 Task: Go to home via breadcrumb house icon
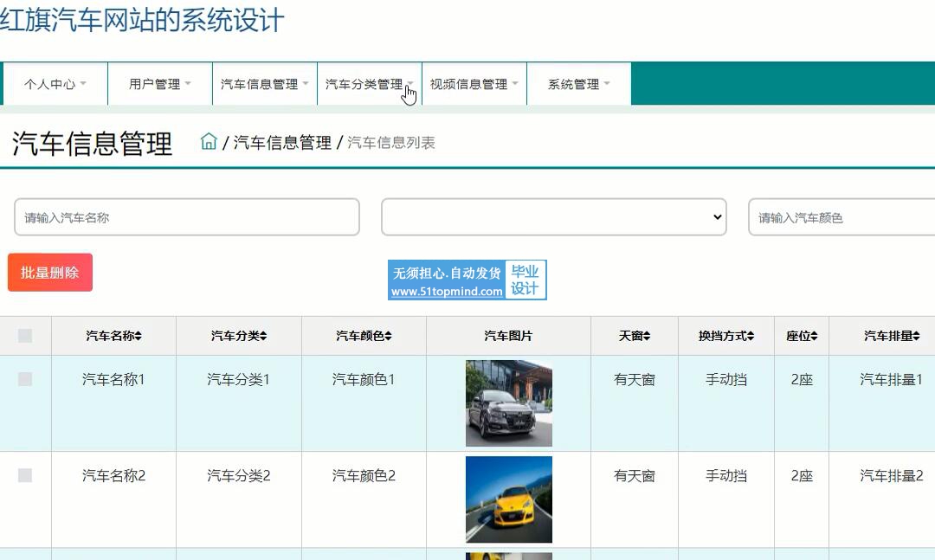208,141
